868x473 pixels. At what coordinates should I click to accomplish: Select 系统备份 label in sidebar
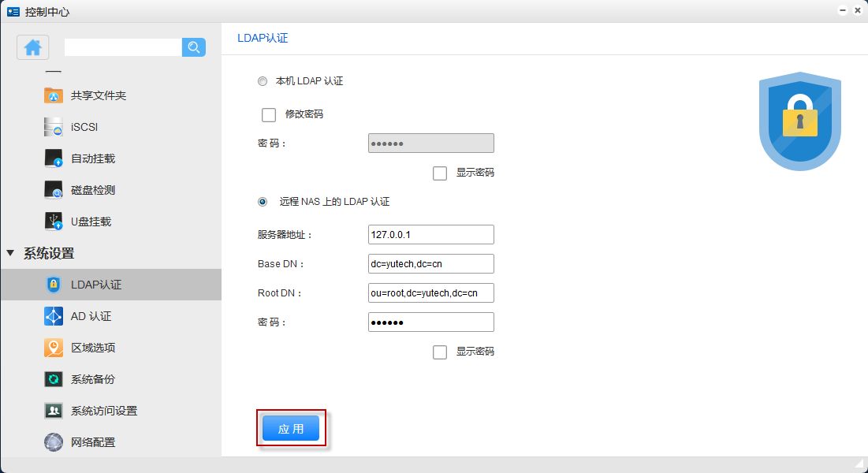pos(93,379)
